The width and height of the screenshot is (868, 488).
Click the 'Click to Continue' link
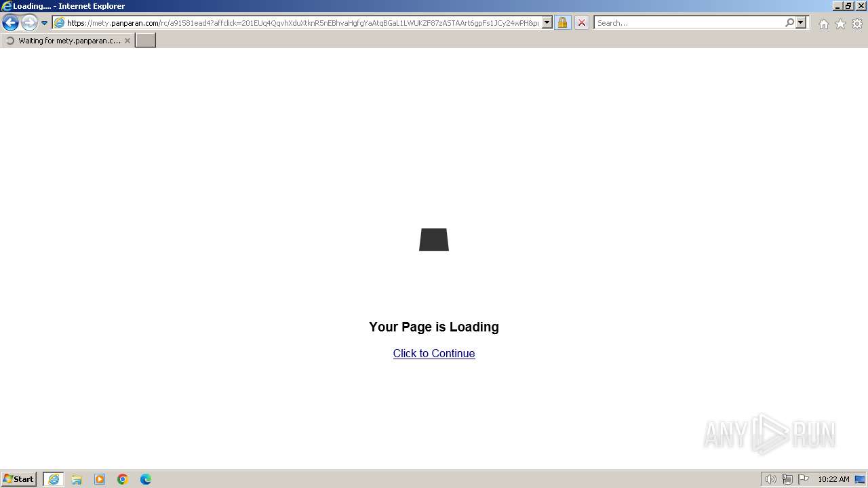(x=434, y=353)
